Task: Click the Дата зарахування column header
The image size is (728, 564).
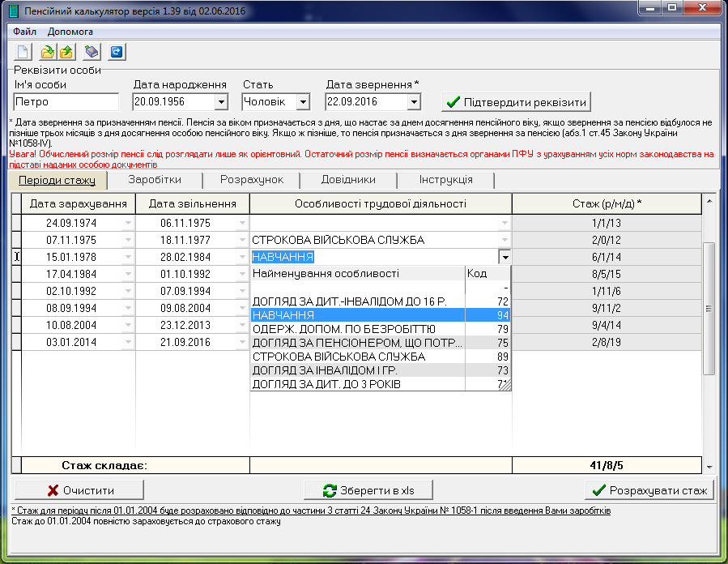Action: point(78,203)
